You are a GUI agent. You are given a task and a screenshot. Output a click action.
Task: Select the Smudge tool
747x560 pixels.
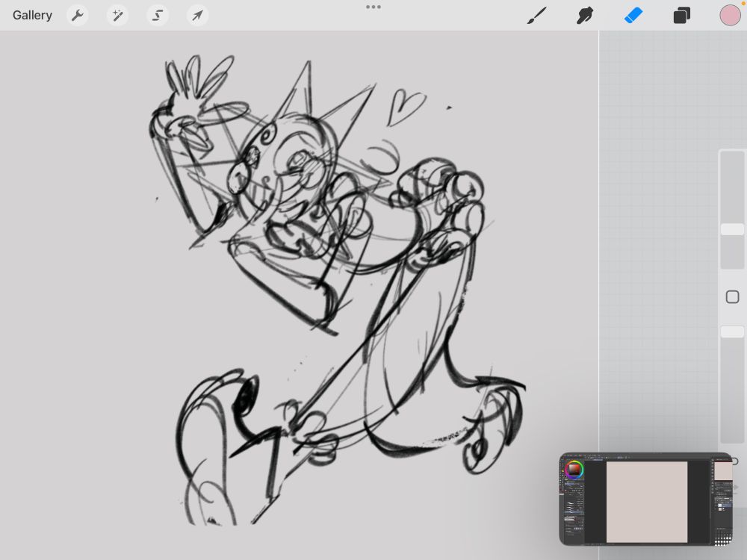tap(585, 15)
